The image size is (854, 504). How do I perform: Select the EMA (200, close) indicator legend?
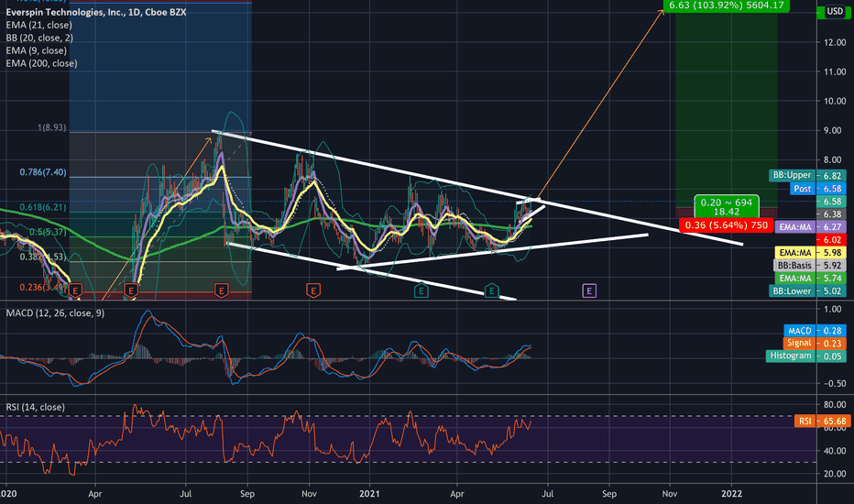coord(41,63)
